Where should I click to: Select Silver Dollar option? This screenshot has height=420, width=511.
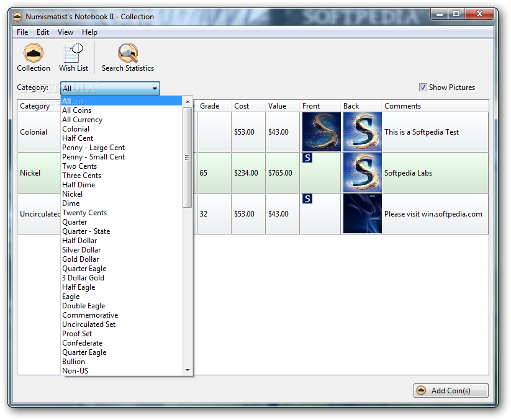(x=121, y=250)
